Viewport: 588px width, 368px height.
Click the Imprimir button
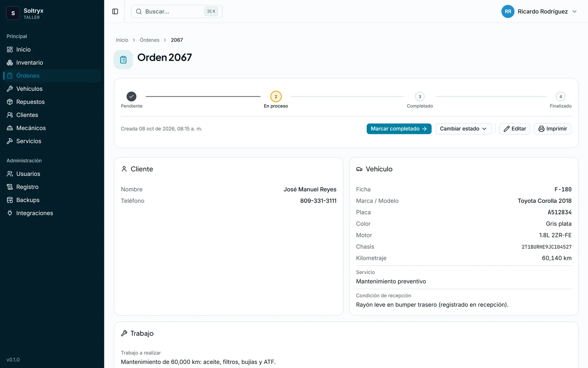(x=552, y=129)
